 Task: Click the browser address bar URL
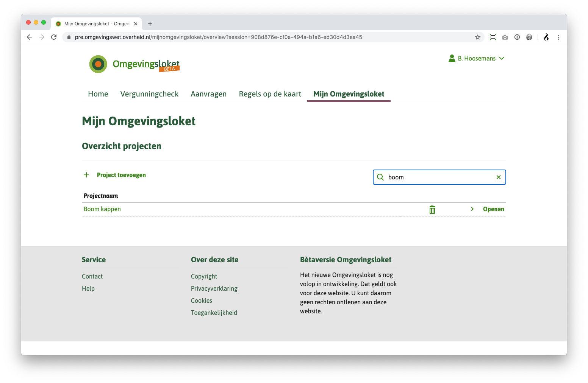pos(219,37)
